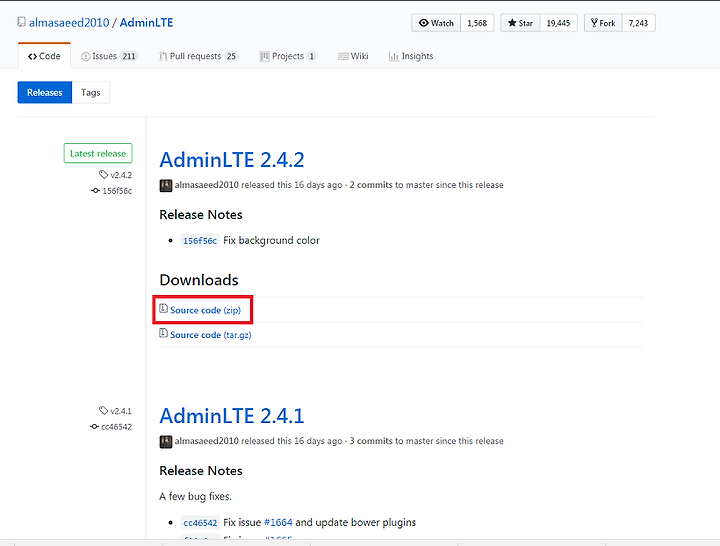
Task: Open the AdminLTE 2.4.1 release title
Action: 232,416
